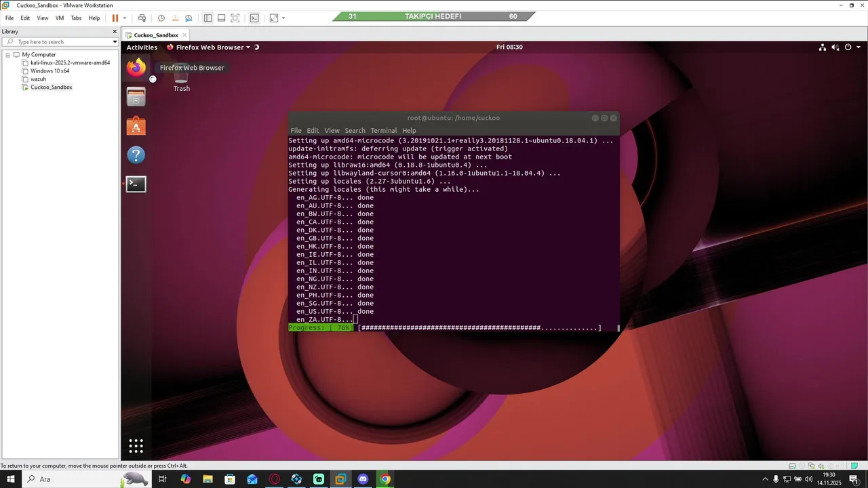
Task: Open Files from the Ubuntu dock
Action: point(136,97)
